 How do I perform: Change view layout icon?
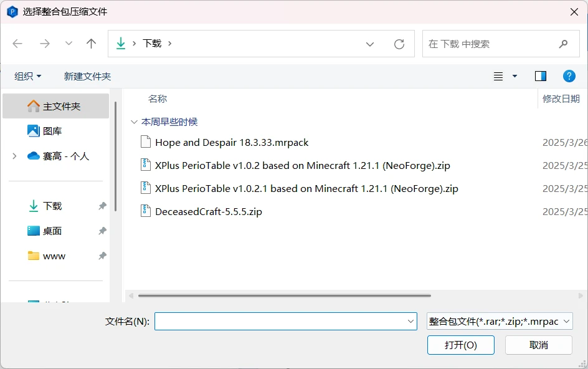click(x=498, y=76)
